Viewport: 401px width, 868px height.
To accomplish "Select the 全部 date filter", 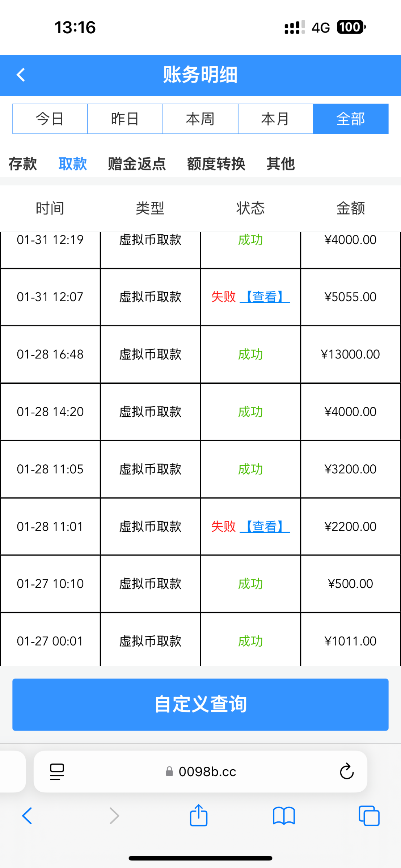I will point(351,119).
